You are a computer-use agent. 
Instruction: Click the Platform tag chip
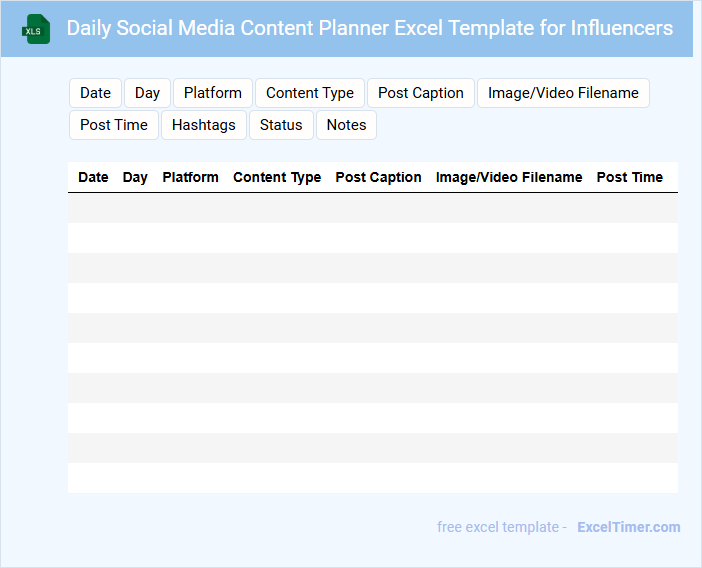213,93
